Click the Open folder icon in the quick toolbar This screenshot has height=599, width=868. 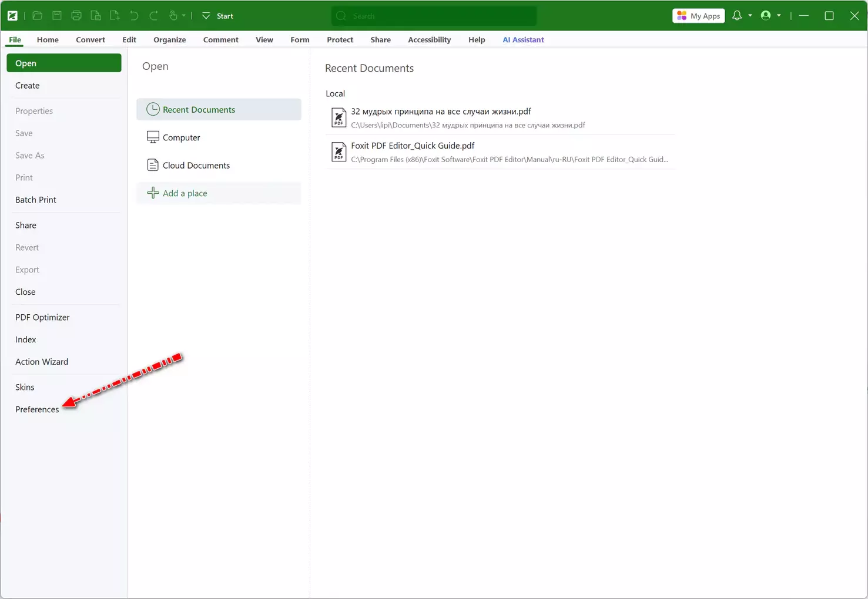pos(37,16)
